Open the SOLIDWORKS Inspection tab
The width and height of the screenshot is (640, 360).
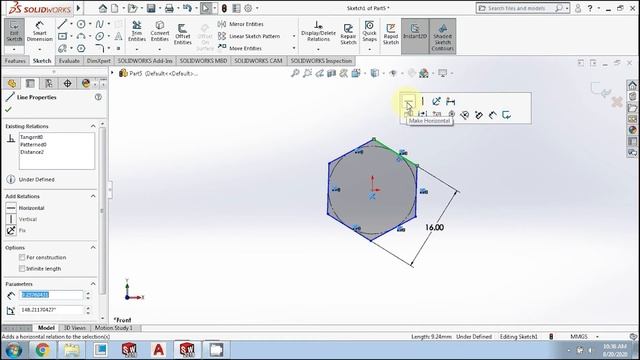coord(321,61)
